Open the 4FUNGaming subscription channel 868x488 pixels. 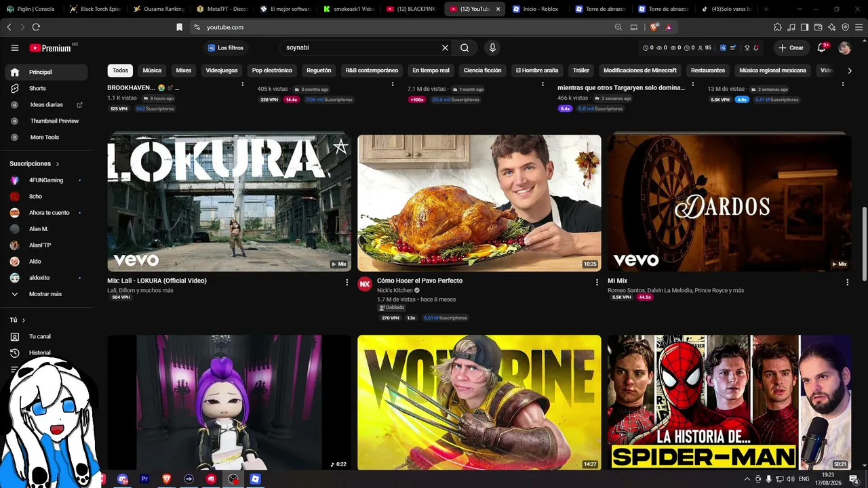point(46,180)
